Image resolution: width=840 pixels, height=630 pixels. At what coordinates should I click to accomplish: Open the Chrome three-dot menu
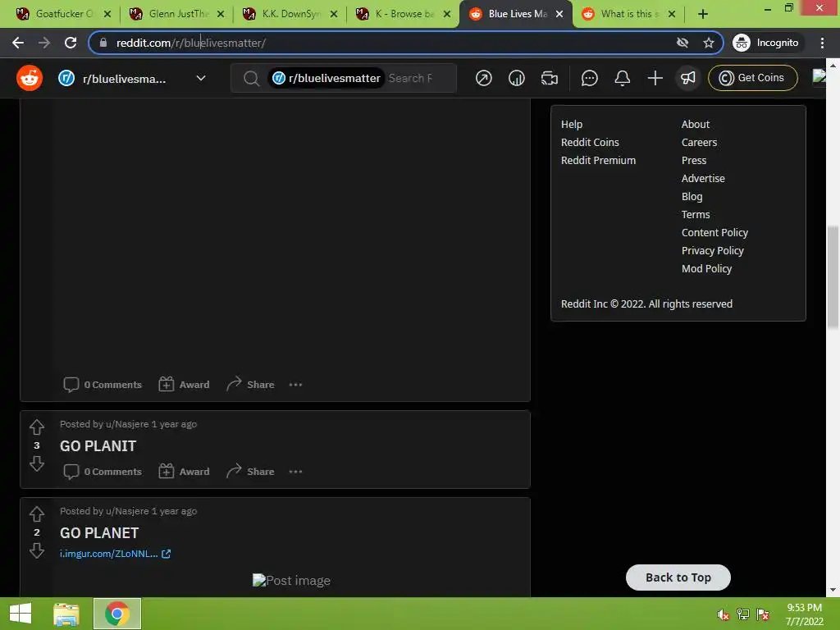point(822,43)
